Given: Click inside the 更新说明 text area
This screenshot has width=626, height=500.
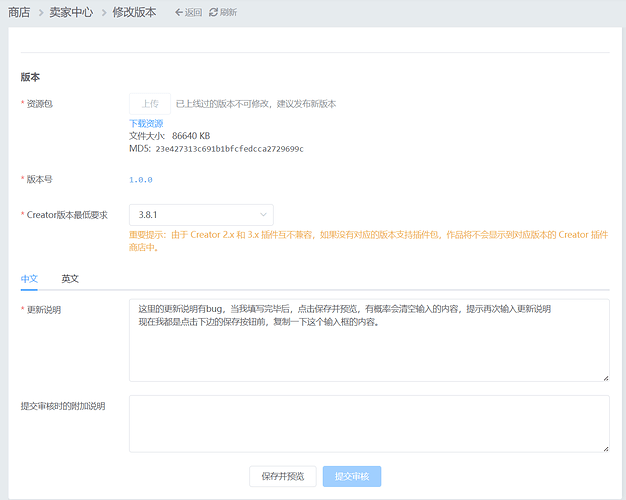Looking at the screenshot, I should (x=369, y=340).
